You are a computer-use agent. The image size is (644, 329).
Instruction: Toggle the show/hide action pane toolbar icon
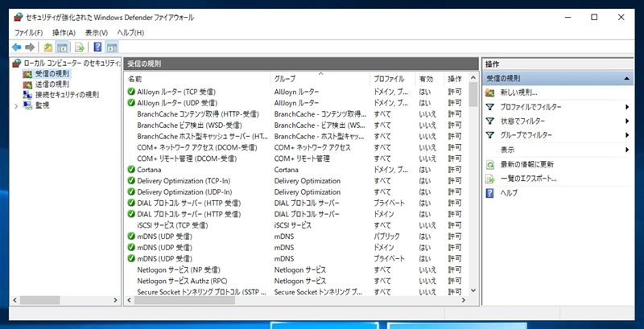[x=112, y=47]
